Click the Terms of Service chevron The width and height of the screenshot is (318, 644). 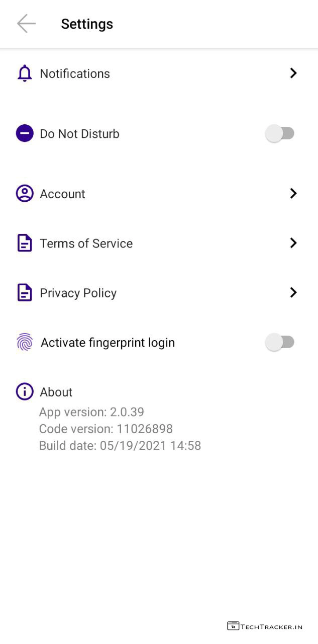(x=293, y=243)
